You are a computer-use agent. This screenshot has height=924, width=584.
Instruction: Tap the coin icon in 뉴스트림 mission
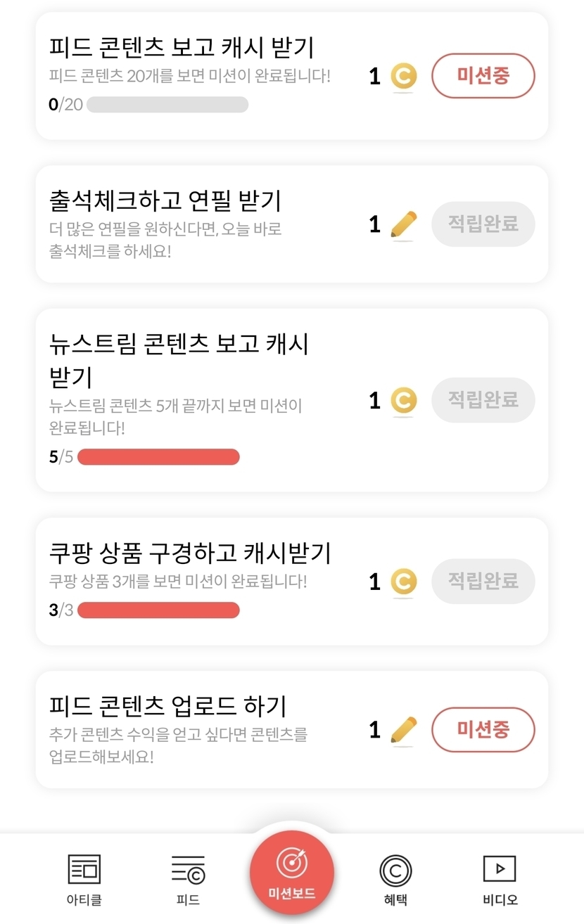[403, 401]
